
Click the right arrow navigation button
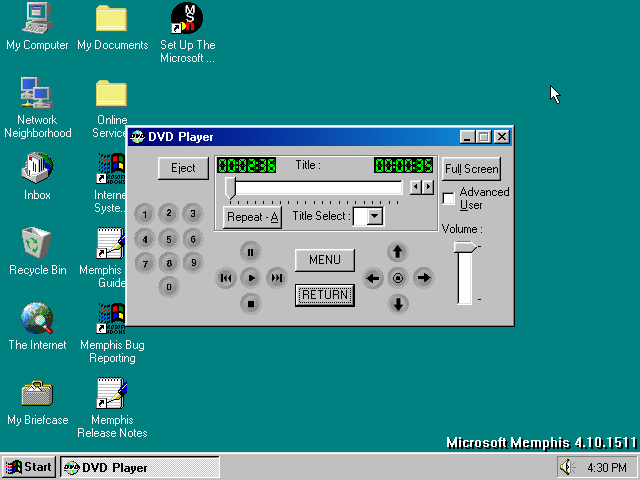click(x=424, y=278)
